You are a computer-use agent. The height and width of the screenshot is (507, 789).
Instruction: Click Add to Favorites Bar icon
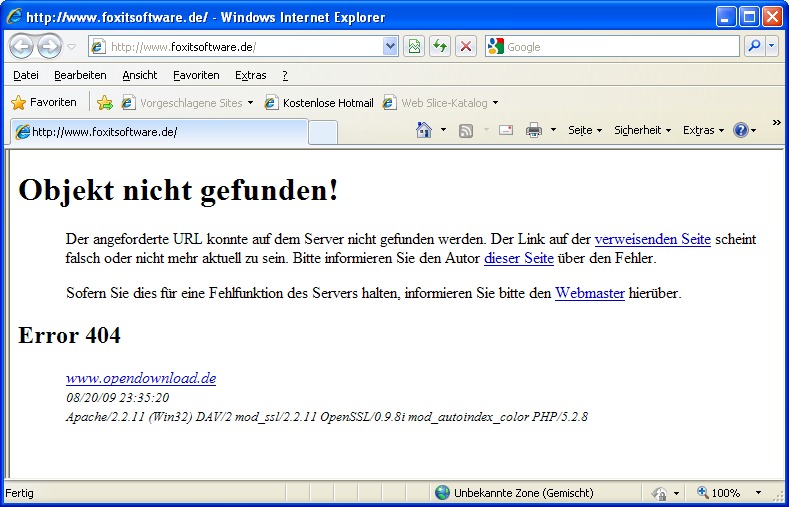pos(105,103)
